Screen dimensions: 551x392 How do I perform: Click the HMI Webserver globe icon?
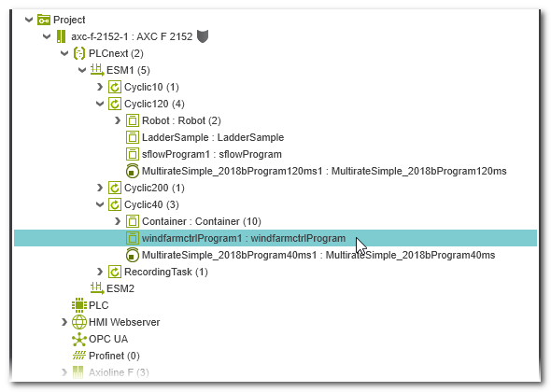tap(79, 322)
